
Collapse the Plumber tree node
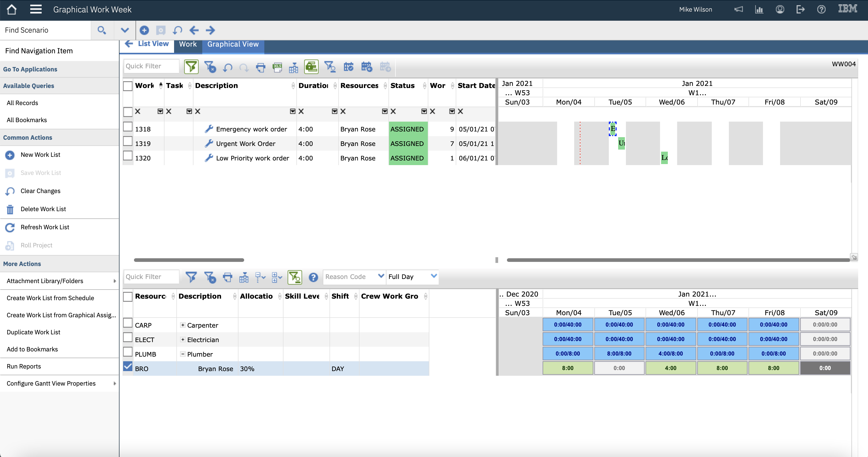coord(183,354)
